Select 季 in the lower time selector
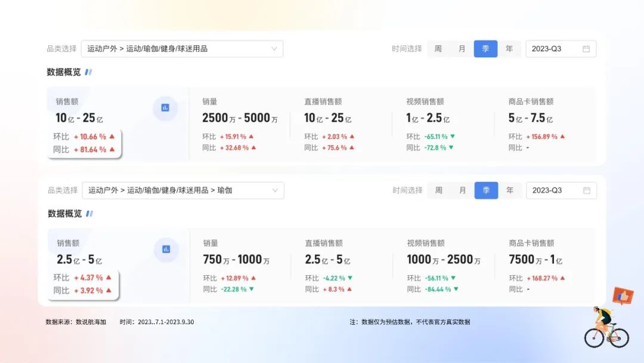This screenshot has height=363, width=644. (487, 190)
